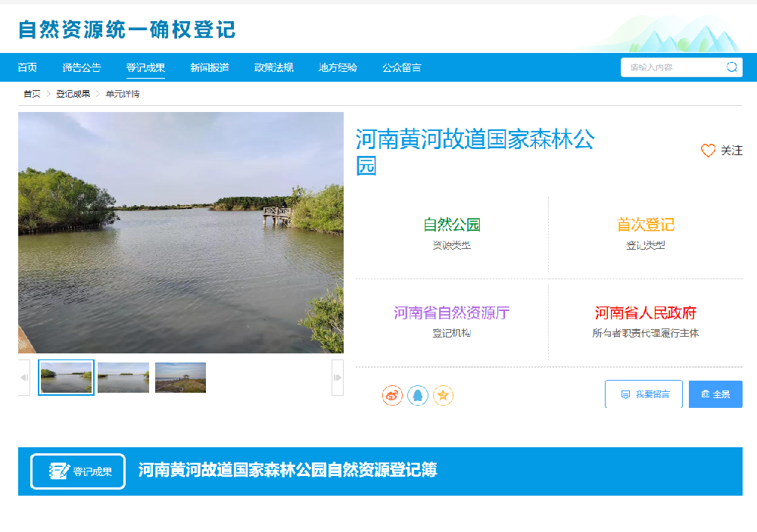Screen dimensions: 757x532
Task: Share via the Weibo icon
Action: point(392,395)
